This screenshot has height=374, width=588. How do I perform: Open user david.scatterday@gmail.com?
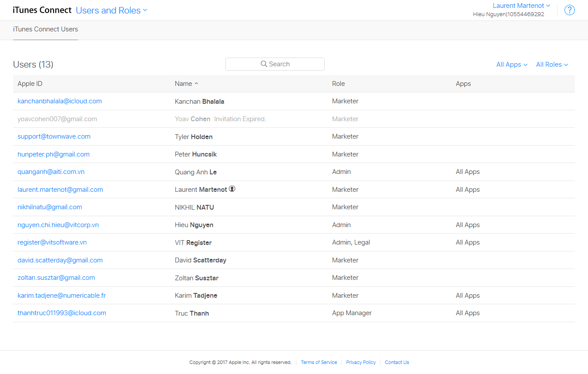[x=60, y=260]
